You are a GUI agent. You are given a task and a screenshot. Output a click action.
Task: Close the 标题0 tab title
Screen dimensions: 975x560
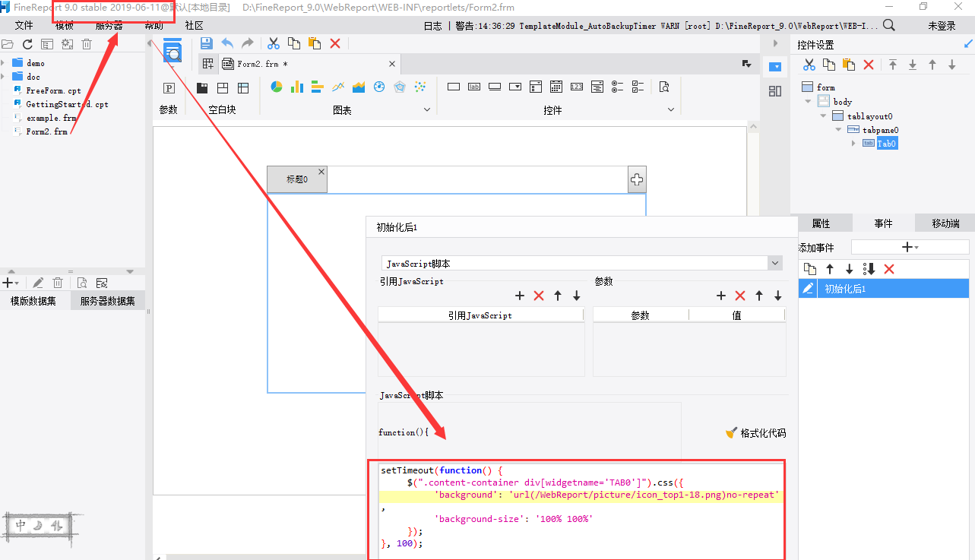321,172
